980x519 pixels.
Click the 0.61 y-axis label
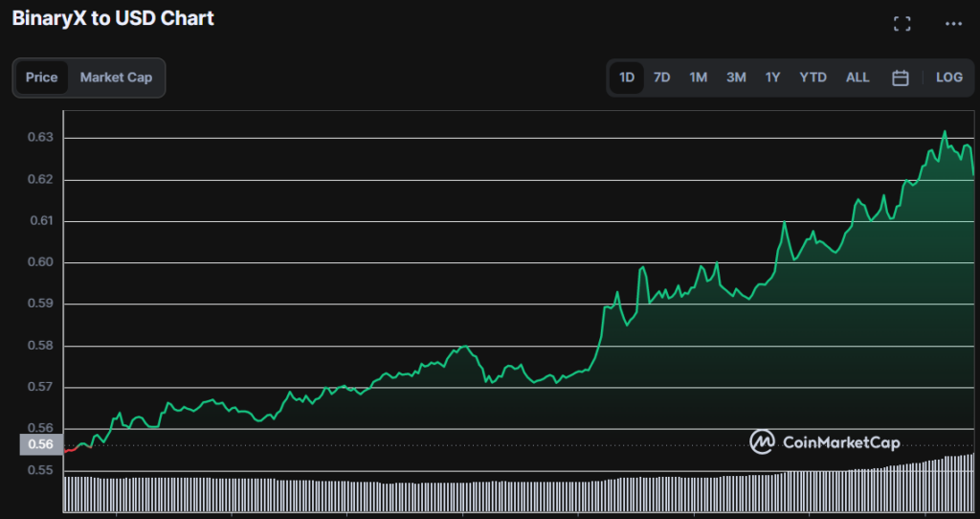(41, 221)
